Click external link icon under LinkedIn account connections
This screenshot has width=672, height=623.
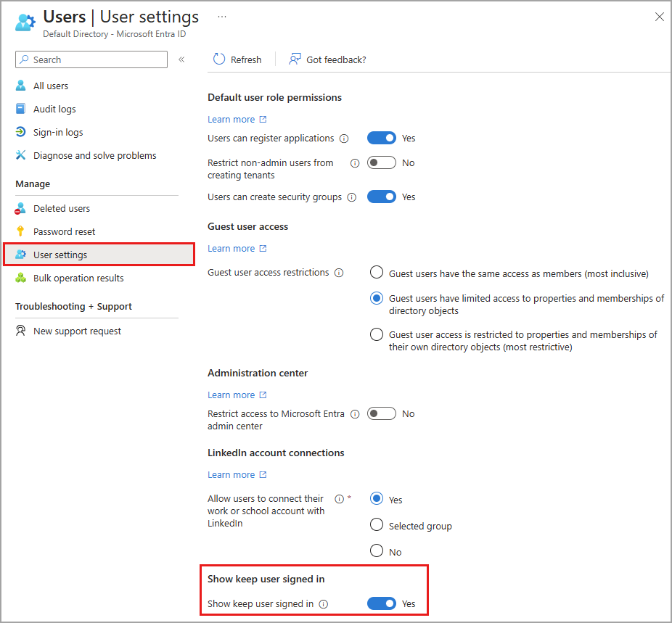(263, 474)
